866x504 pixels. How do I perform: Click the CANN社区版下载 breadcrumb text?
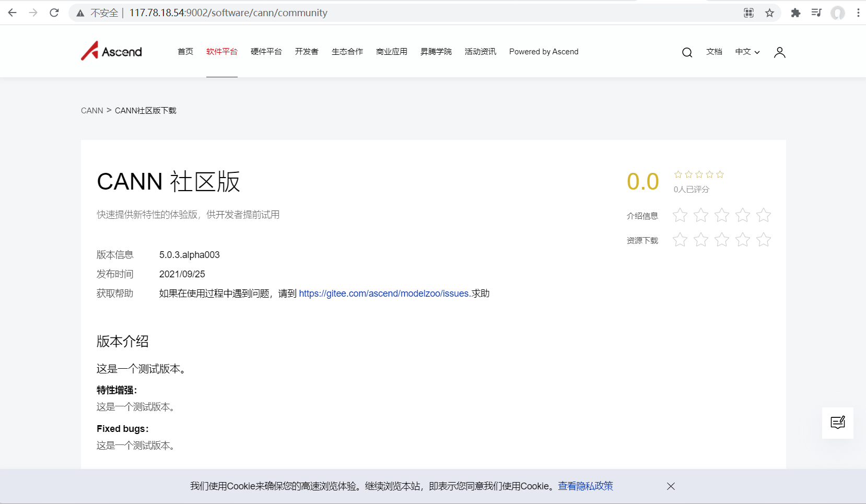coord(146,111)
